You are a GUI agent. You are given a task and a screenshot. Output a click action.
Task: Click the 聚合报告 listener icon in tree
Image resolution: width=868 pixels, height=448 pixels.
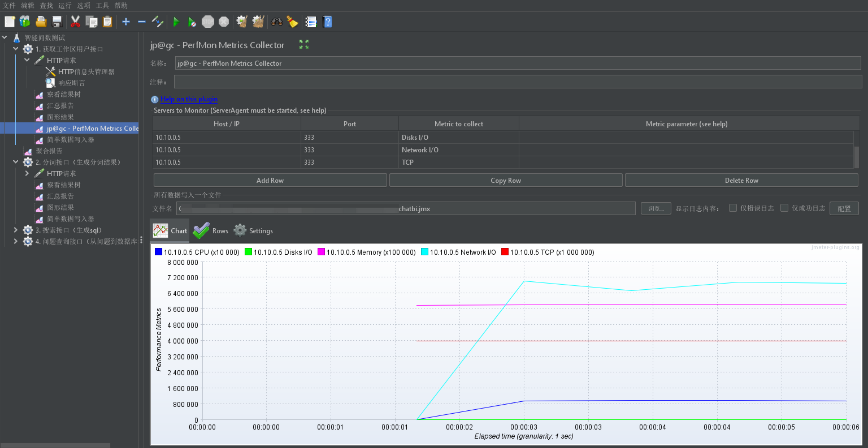[x=28, y=151]
